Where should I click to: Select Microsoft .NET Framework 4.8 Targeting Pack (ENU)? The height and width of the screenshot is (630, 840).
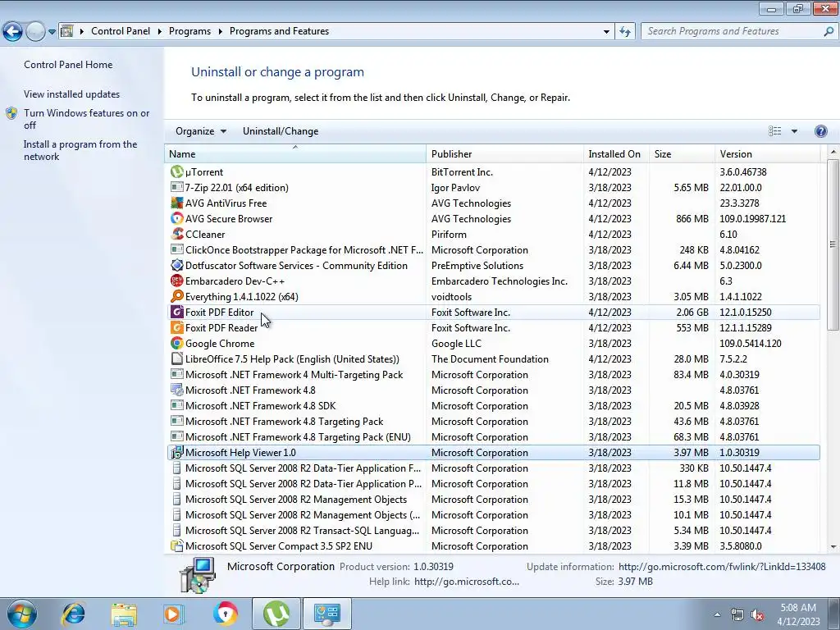click(493, 436)
